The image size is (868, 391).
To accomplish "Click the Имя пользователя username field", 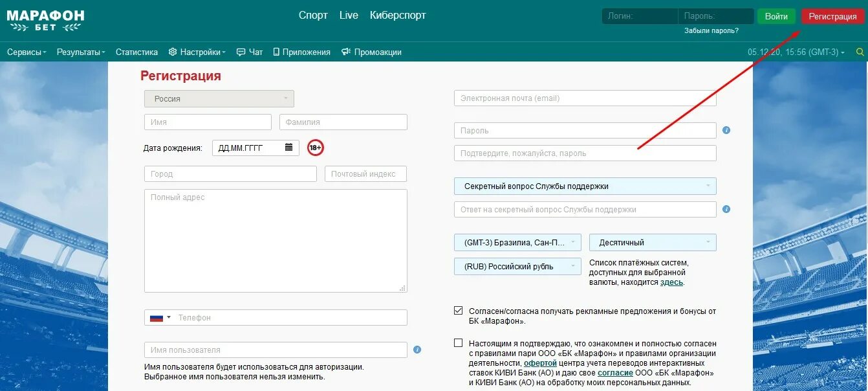I will [x=276, y=350].
